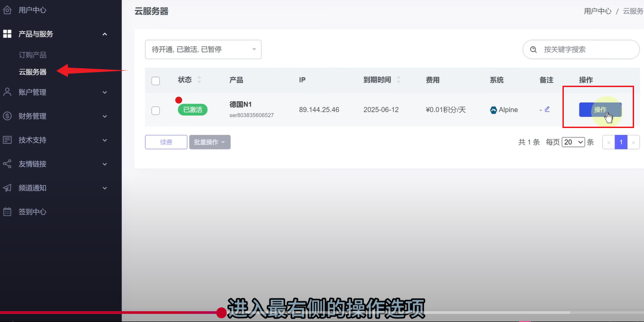This screenshot has width=644, height=322.
Task: Click the IP address 89.144.25.46
Action: [x=319, y=110]
